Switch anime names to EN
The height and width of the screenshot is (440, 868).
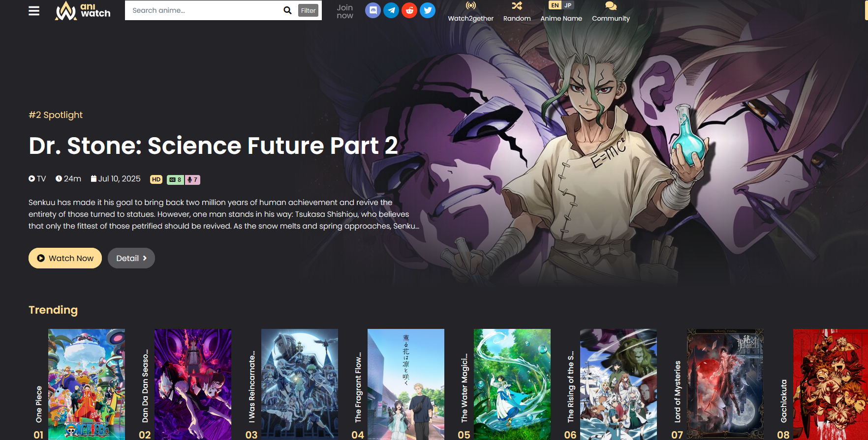click(555, 5)
